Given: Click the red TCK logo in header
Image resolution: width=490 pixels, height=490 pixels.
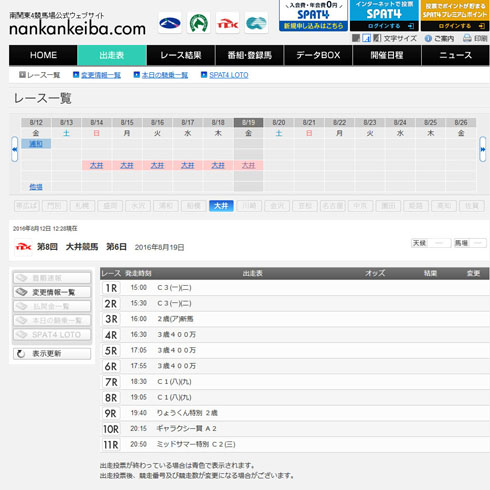Looking at the screenshot, I should click(x=228, y=23).
